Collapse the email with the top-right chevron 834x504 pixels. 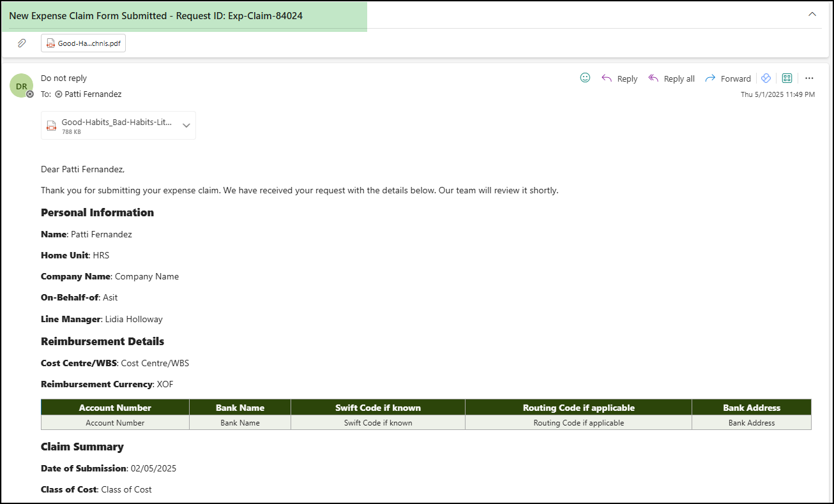tap(812, 13)
